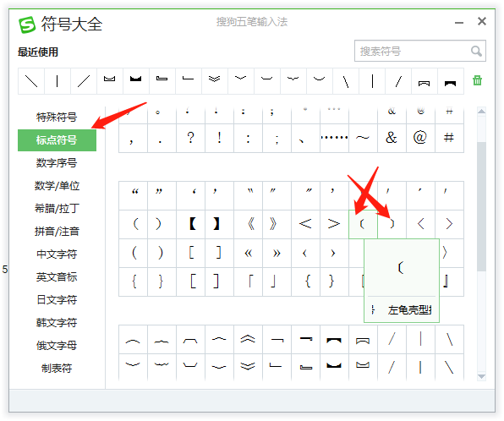
Task: Pick the ︾ symbol from the recently used row
Action: point(215,81)
